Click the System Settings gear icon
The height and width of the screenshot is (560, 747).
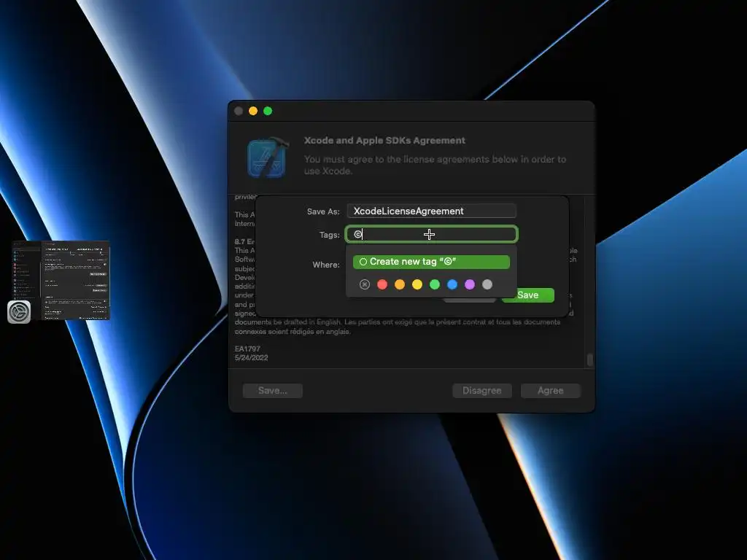point(19,312)
